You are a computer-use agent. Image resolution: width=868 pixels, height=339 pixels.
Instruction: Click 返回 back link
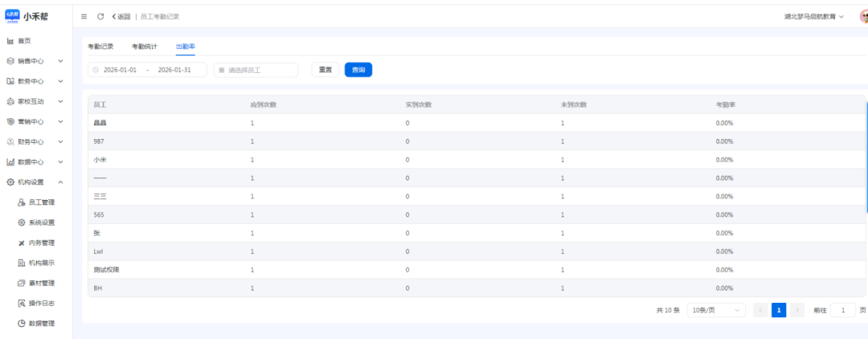pyautogui.click(x=121, y=16)
